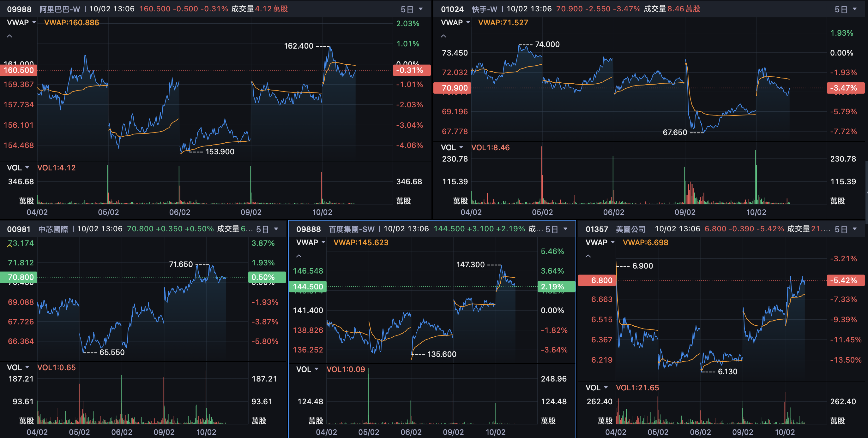The height and width of the screenshot is (438, 868).
Task: Click the caret icon on the SMIC chart
Action: click(9, 245)
